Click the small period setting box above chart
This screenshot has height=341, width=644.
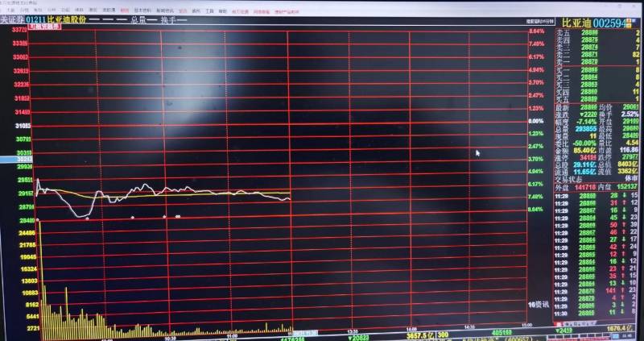[x=539, y=21]
